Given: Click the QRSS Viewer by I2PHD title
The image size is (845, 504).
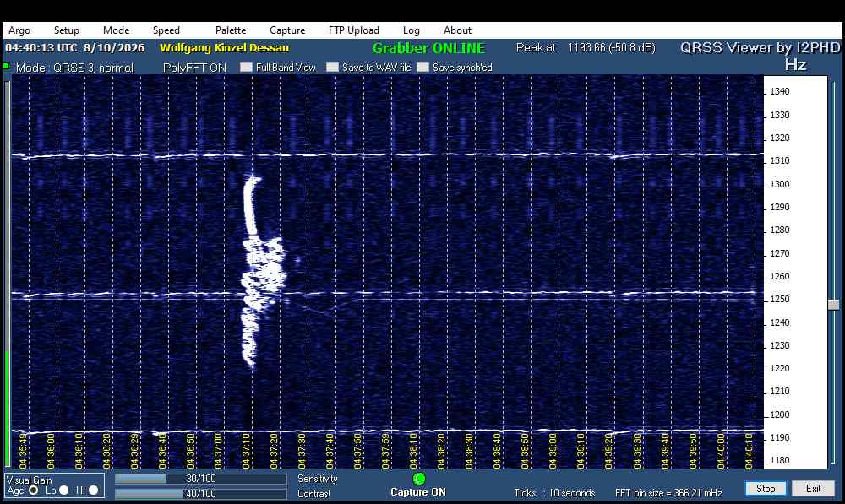Looking at the screenshot, I should pyautogui.click(x=760, y=48).
